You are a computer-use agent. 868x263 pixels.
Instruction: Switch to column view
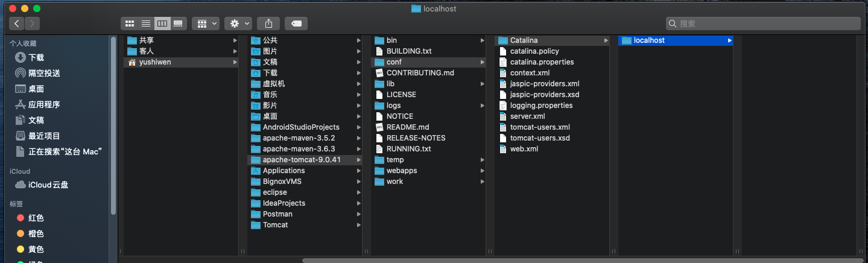162,24
